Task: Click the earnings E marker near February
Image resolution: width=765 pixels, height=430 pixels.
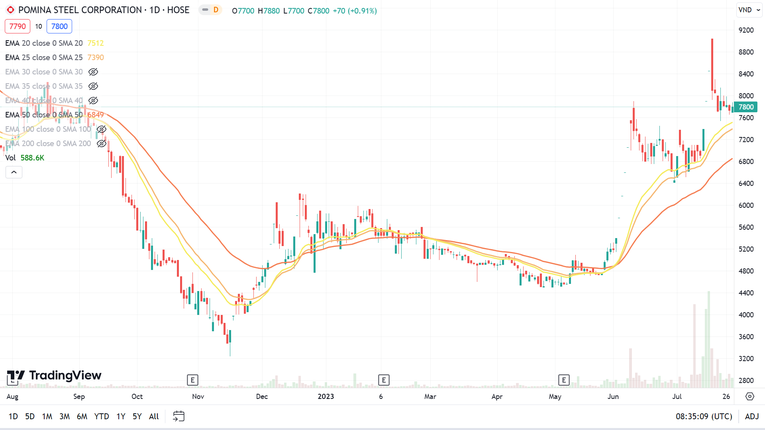Action: pos(384,380)
